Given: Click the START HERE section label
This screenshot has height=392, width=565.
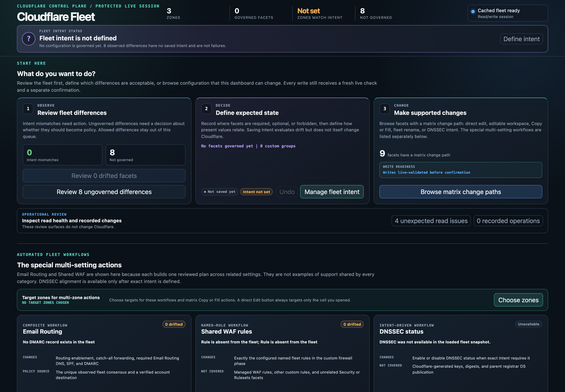Looking at the screenshot, I should (x=31, y=63).
